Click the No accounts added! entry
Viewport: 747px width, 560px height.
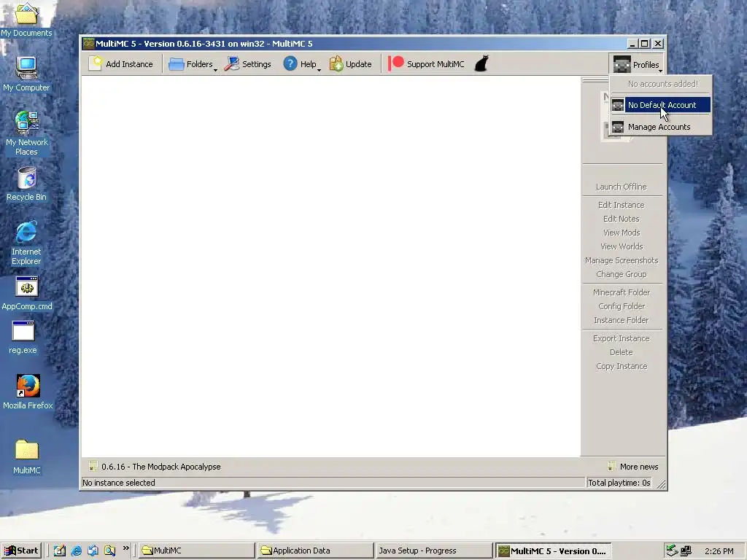[x=662, y=84]
